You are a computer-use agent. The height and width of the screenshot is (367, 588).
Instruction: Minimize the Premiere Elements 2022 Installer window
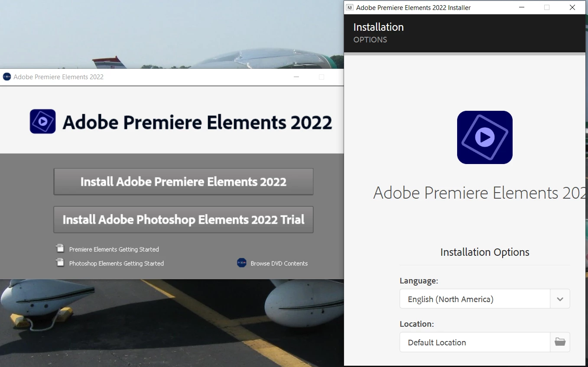pos(521,7)
